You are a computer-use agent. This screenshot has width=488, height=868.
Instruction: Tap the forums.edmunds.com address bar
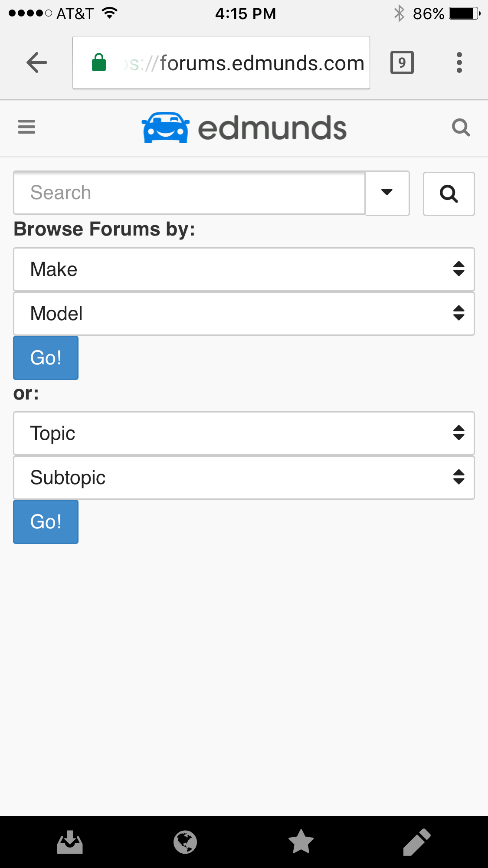(x=221, y=62)
